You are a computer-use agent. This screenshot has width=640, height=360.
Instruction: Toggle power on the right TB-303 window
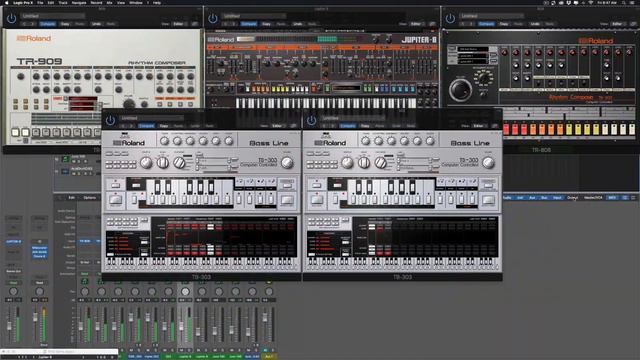point(311,120)
